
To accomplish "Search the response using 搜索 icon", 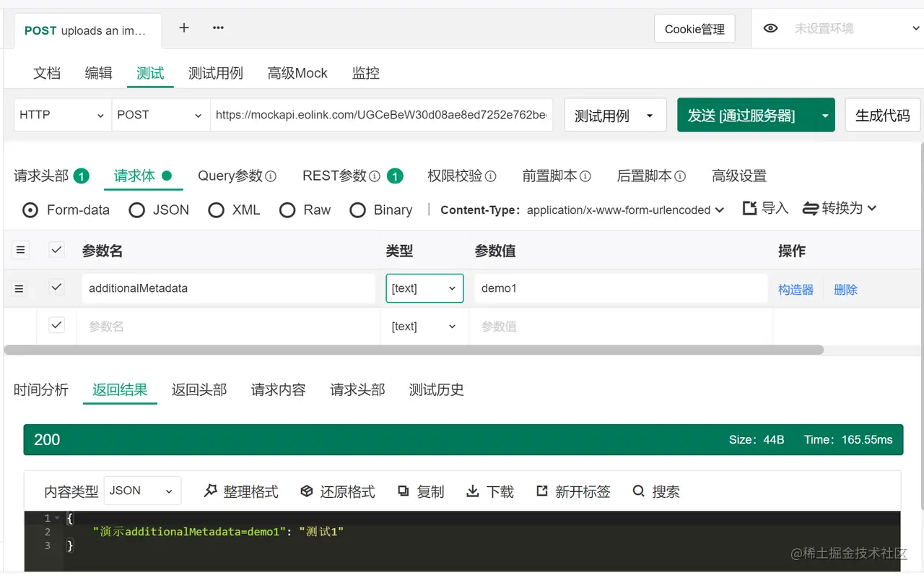I will point(639,491).
